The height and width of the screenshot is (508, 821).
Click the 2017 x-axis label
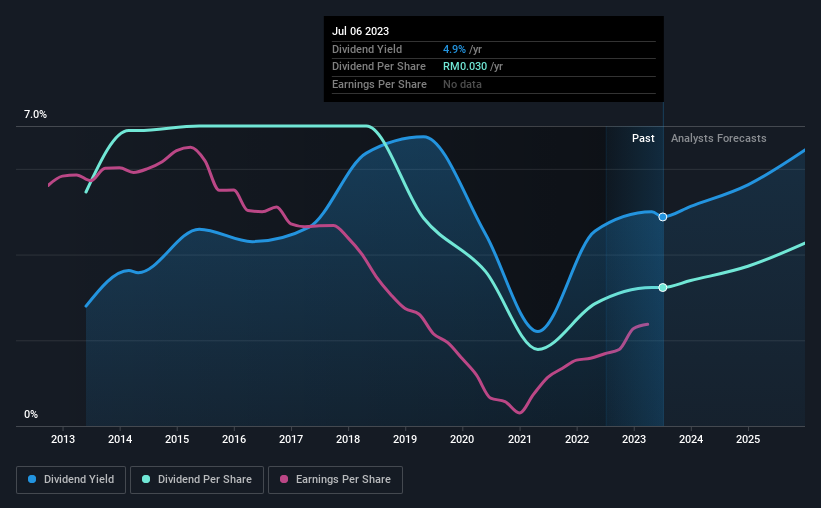pyautogui.click(x=291, y=439)
